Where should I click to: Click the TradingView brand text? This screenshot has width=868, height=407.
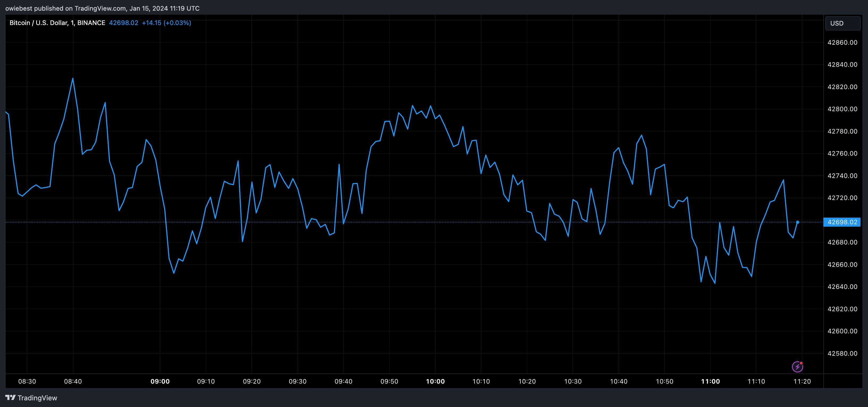37,398
